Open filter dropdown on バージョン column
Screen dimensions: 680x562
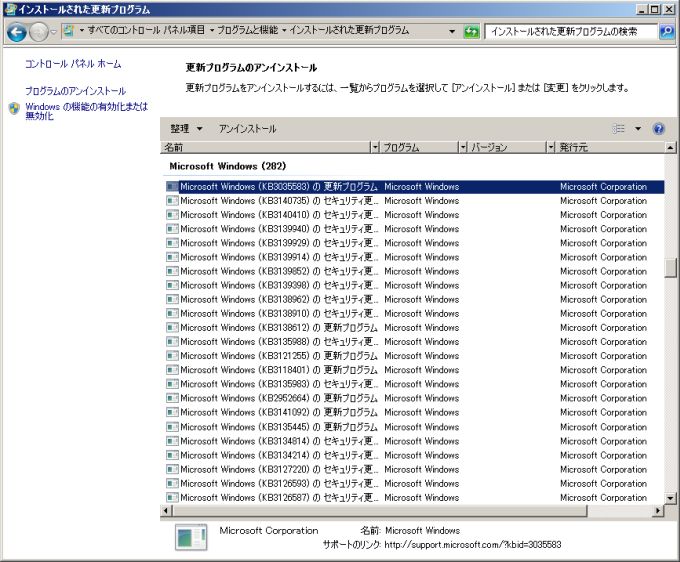coord(550,147)
